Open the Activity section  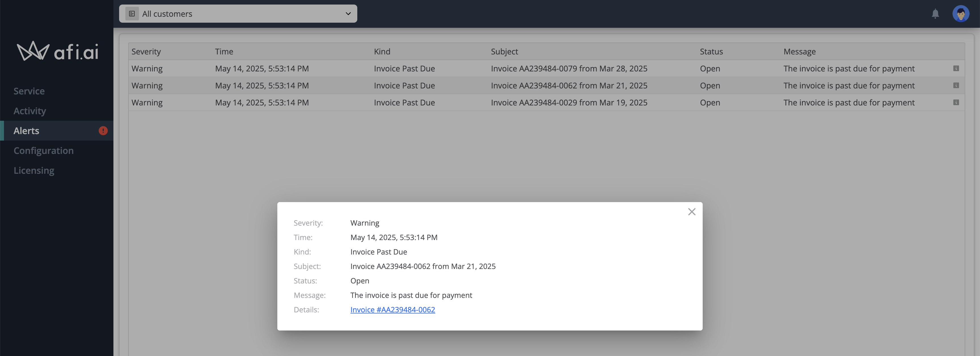(x=30, y=111)
